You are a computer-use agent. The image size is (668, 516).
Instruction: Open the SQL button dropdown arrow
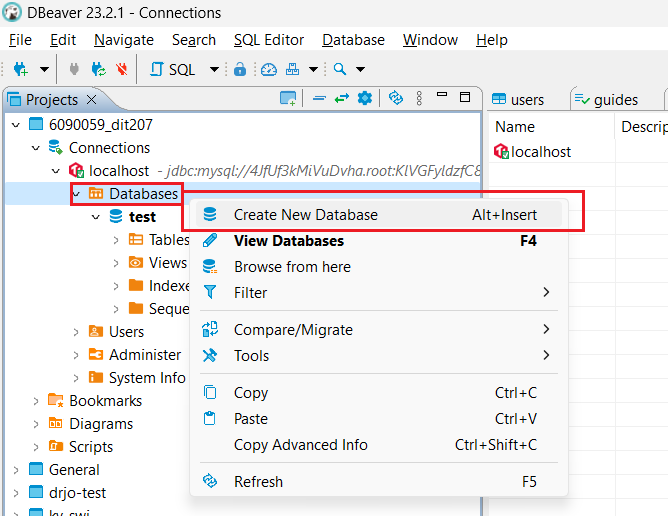pyautogui.click(x=214, y=69)
